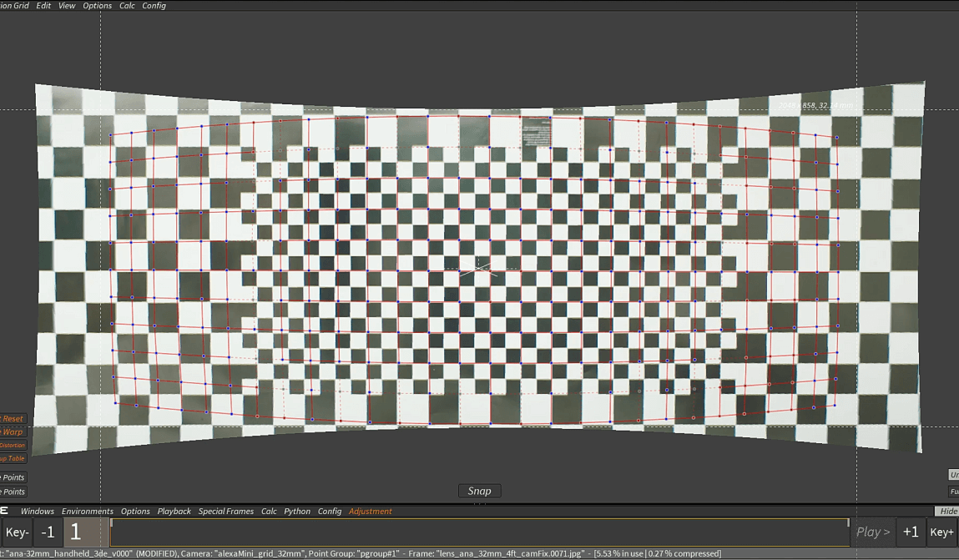Click the Snap button below the grid
Screen dimensions: 959x560
click(479, 491)
